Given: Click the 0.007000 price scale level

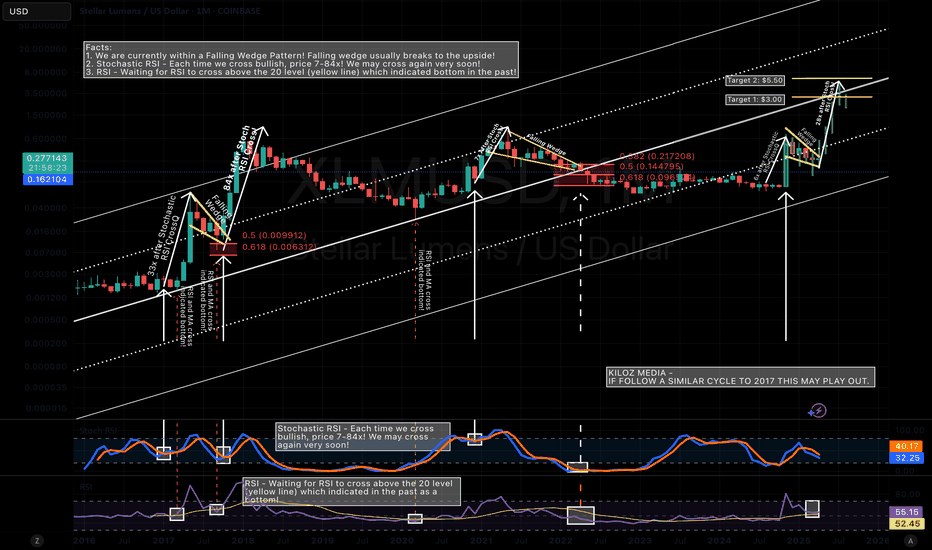Looking at the screenshot, I should pyautogui.click(x=45, y=253).
